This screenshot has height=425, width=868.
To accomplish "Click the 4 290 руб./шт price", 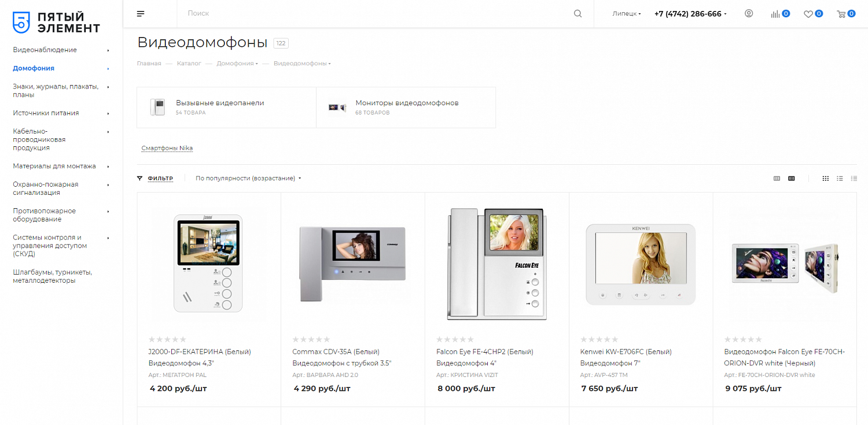I will [322, 389].
